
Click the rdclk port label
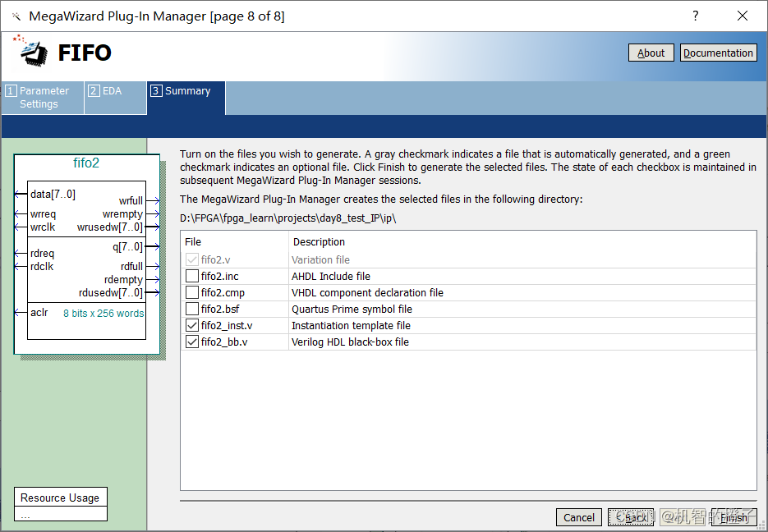tap(42, 267)
